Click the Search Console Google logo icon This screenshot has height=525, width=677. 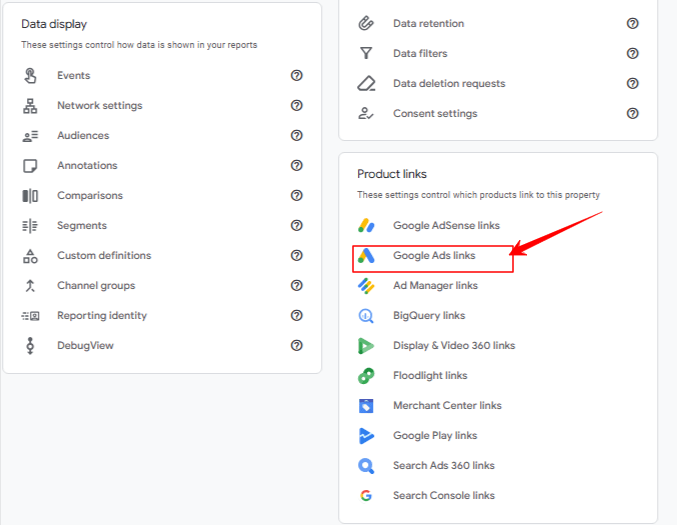366,496
